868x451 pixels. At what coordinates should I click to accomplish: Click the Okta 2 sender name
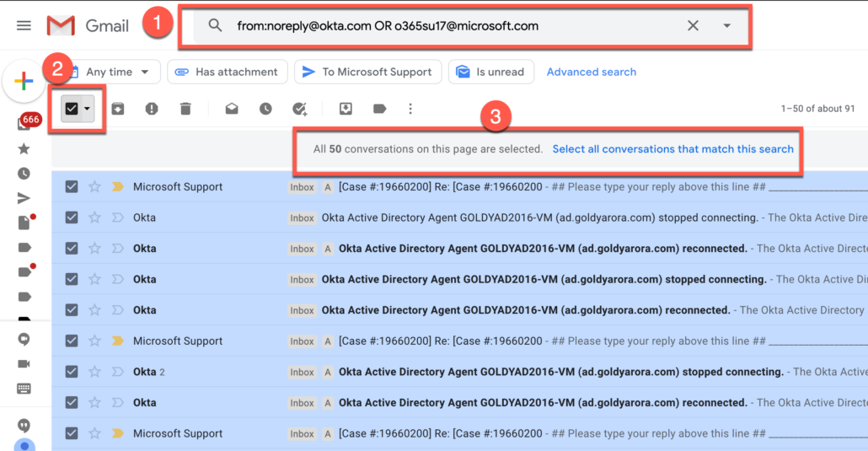coord(149,372)
